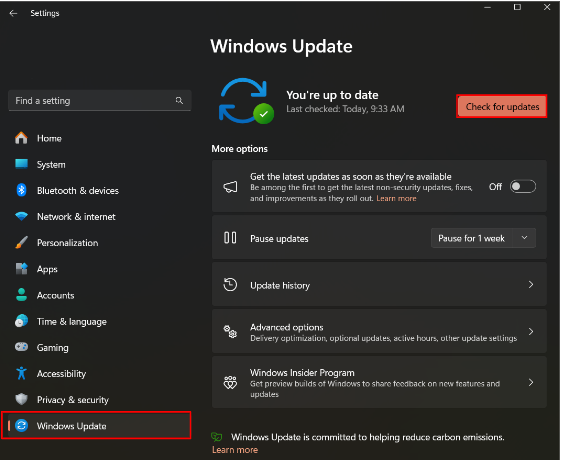Screen dimensions: 561x460
Task: Click Pause for 1 week button
Action: 472,238
